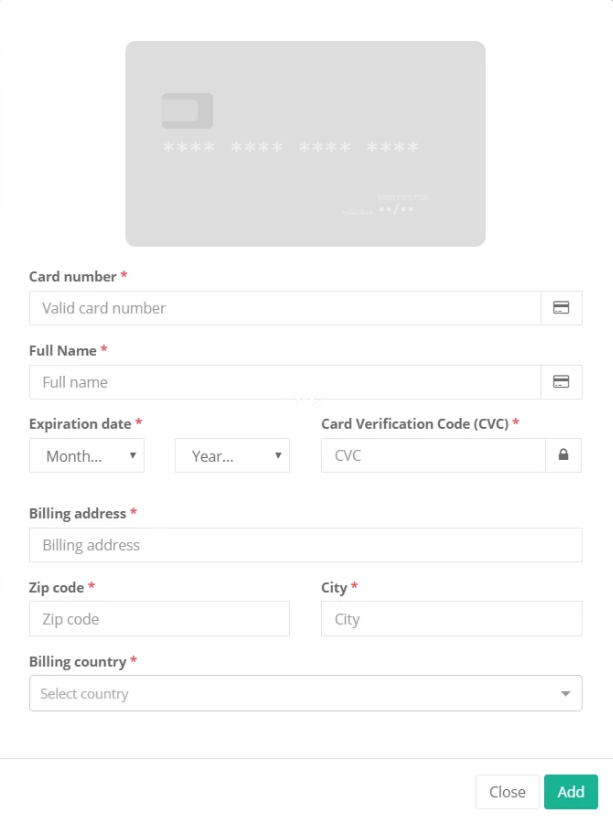
Task: Click the expiry placeholder on card preview
Action: coord(396,211)
